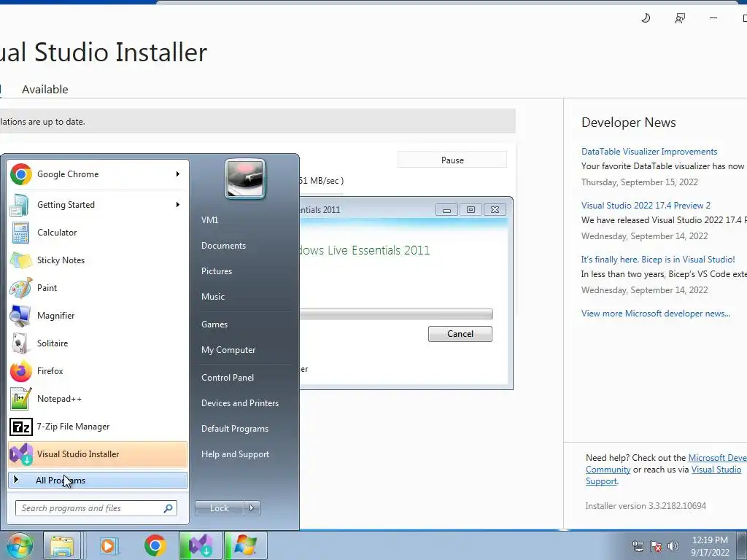The image size is (747, 560).
Task: Open DataTable Visualizer Improvements news link
Action: pos(649,152)
